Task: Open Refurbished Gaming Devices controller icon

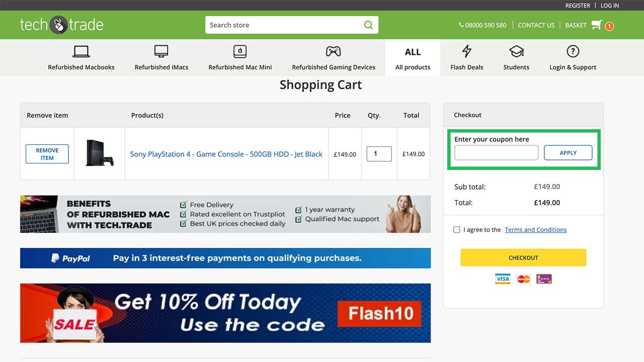Action: [x=333, y=51]
